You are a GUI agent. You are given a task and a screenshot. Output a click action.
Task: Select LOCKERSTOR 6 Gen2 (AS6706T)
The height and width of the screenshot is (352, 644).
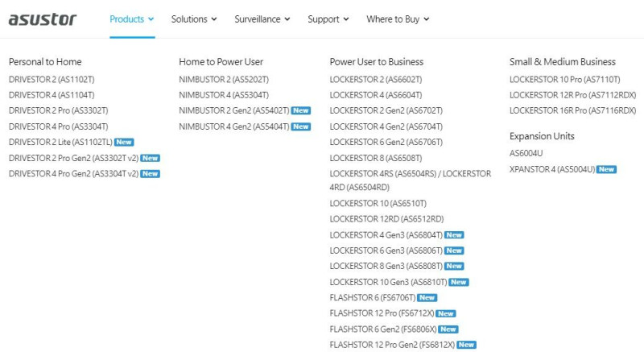click(386, 142)
